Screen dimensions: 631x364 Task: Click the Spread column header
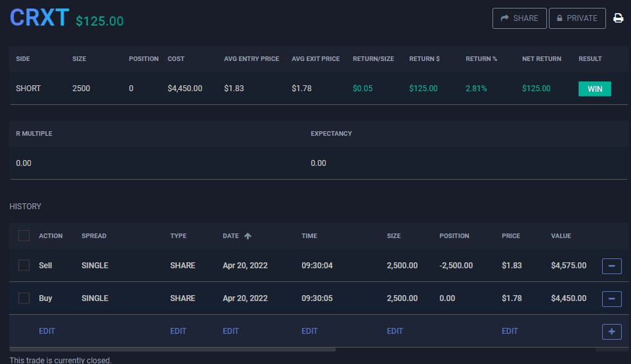(94, 236)
